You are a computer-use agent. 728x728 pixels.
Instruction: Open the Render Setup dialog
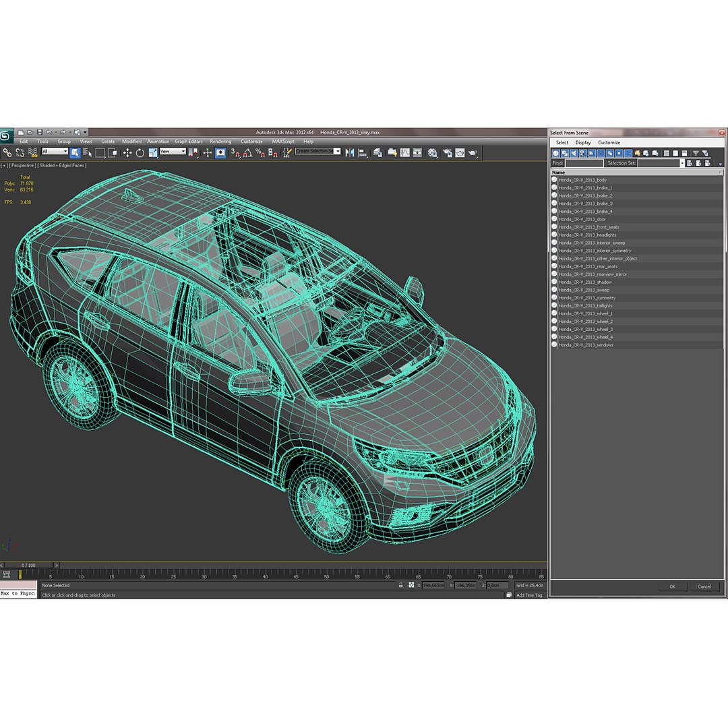click(x=448, y=152)
